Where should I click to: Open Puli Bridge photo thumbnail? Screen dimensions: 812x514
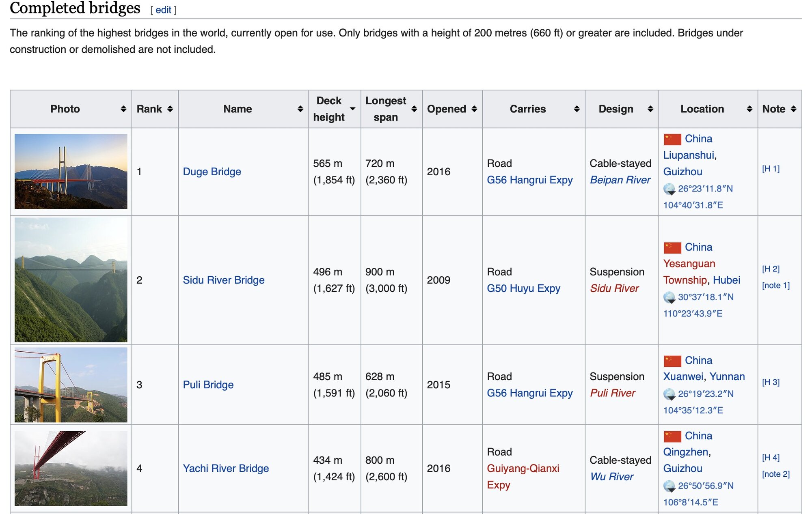(71, 385)
